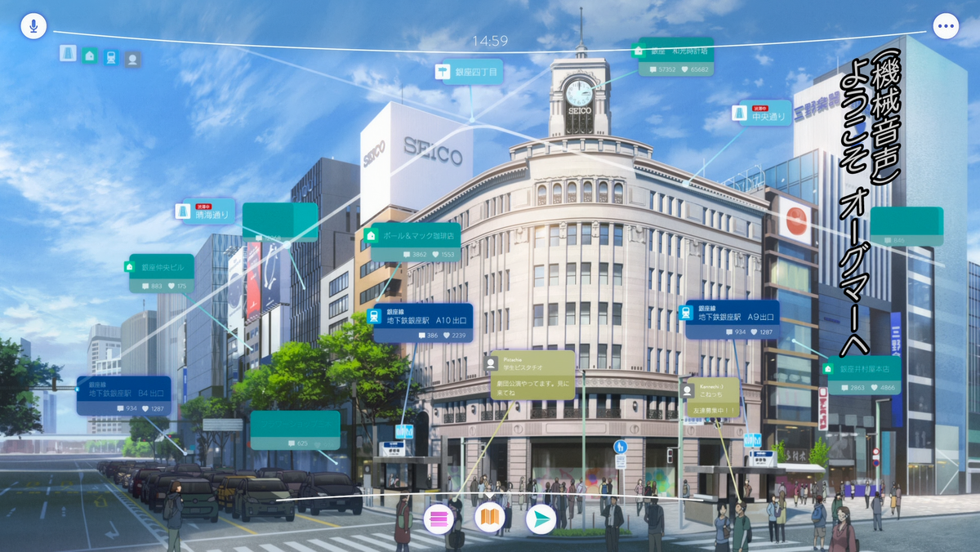The width and height of the screenshot is (980, 552).
Task: Toggle the shop/house filter icon under microphone
Action: pos(89,56)
